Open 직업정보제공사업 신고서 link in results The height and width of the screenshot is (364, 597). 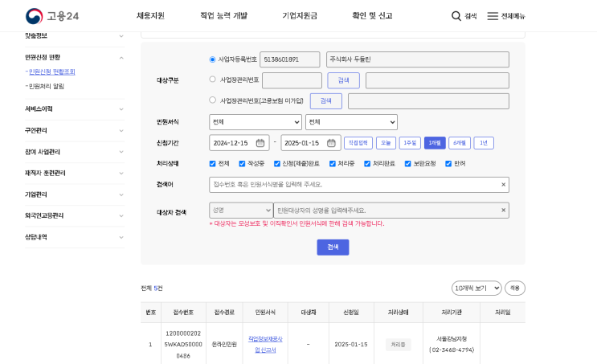265,345
